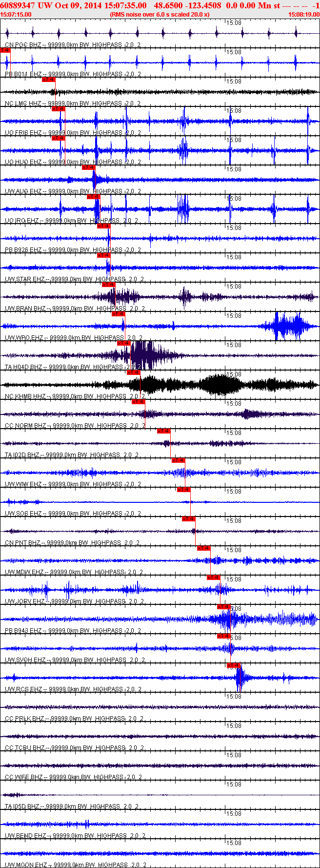Click the red pick marker on UW STAR trace

(x=104, y=255)
